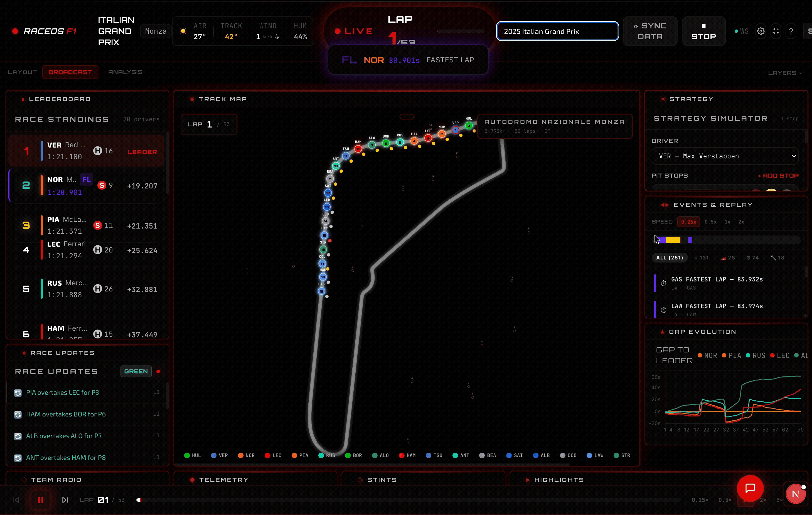Click the Events & Replay panel arrows icon
812x515 pixels.
click(x=665, y=205)
